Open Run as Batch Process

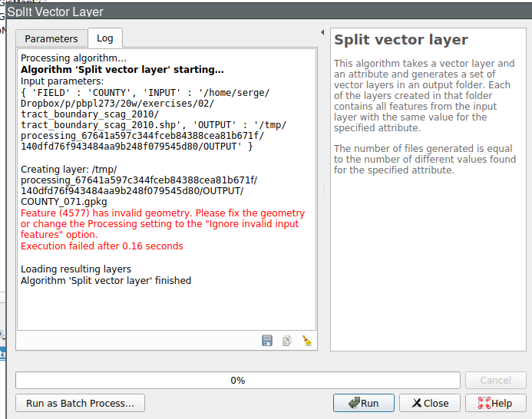80,403
